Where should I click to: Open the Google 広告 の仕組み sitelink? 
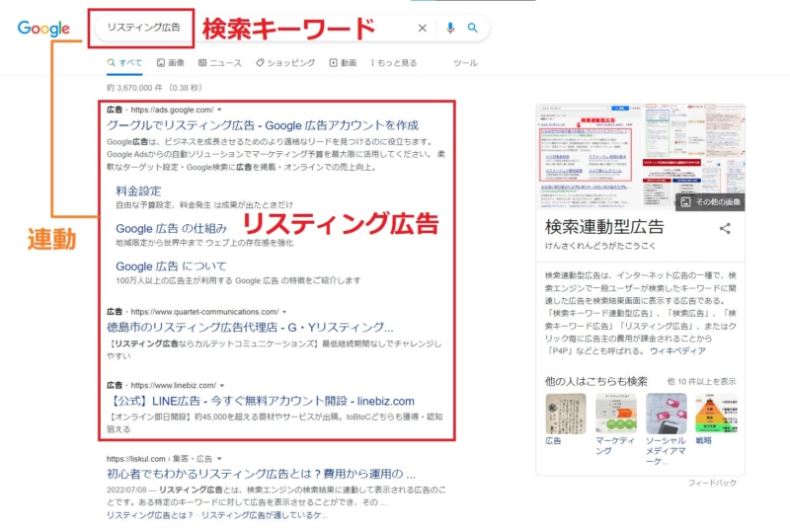[171, 228]
